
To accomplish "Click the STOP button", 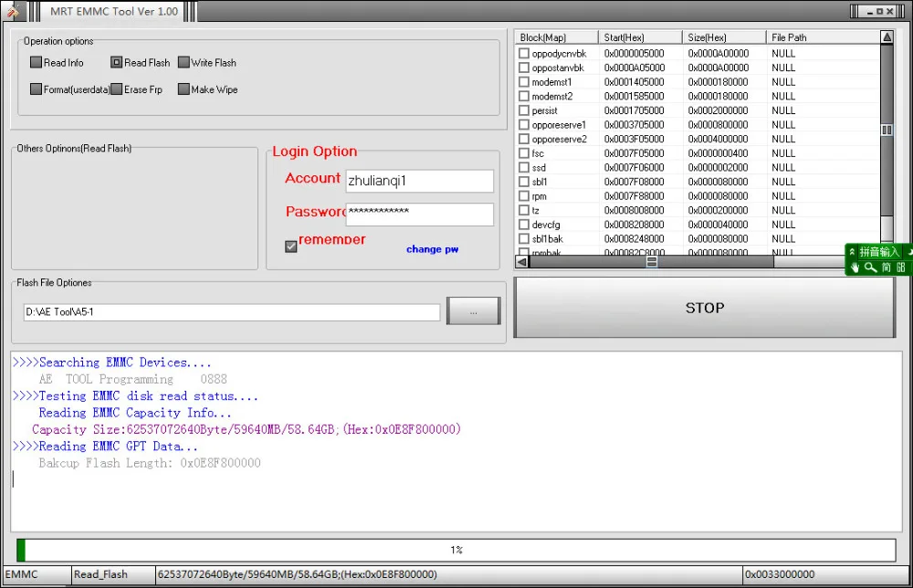I will coord(705,308).
